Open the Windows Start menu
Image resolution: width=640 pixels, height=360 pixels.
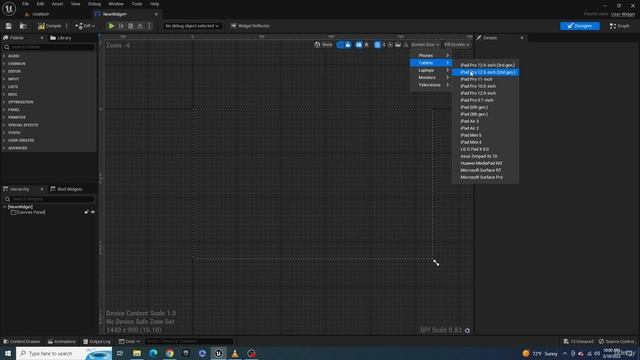click(8, 353)
